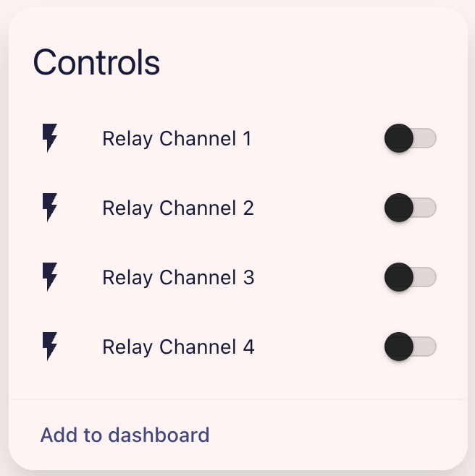475x476 pixels.
Task: Enable the Relay Channel 3 toggle
Action: pyautogui.click(x=410, y=277)
